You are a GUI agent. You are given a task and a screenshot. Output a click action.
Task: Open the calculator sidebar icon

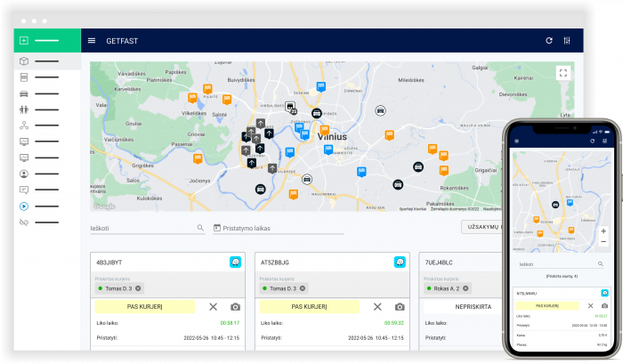pyautogui.click(x=24, y=77)
